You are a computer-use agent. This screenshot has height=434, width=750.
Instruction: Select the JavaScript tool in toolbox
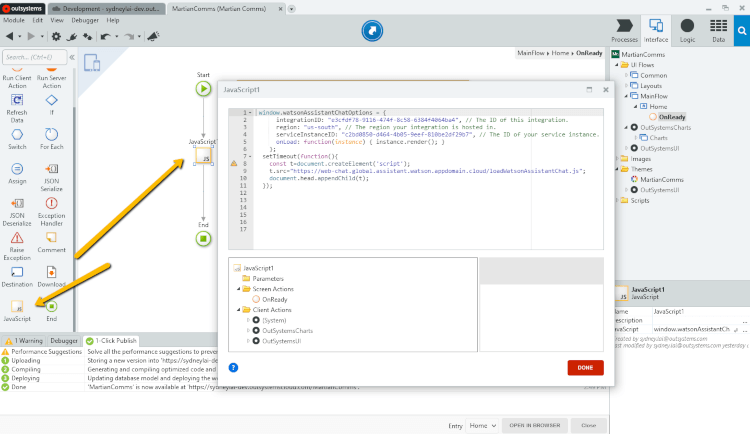[x=17, y=311]
